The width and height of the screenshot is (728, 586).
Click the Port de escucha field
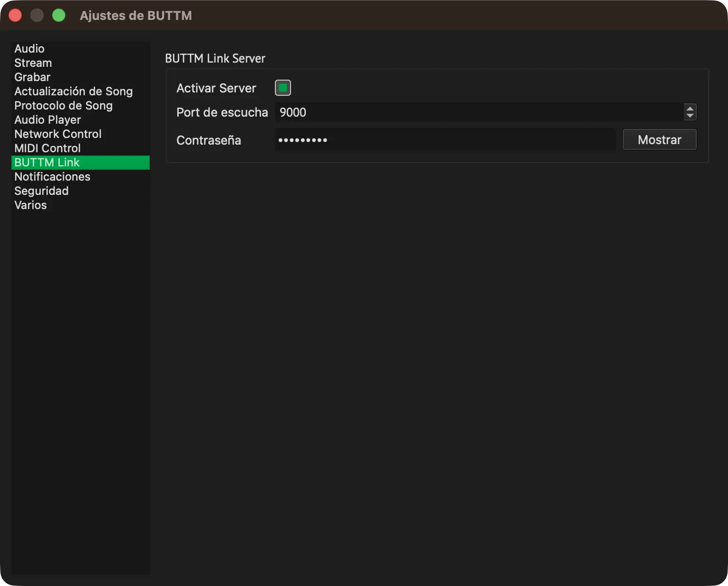479,112
